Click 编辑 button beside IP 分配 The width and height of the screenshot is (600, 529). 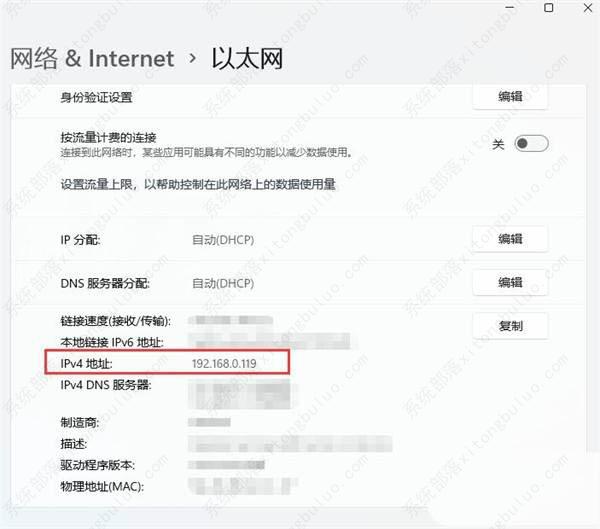[x=510, y=240]
